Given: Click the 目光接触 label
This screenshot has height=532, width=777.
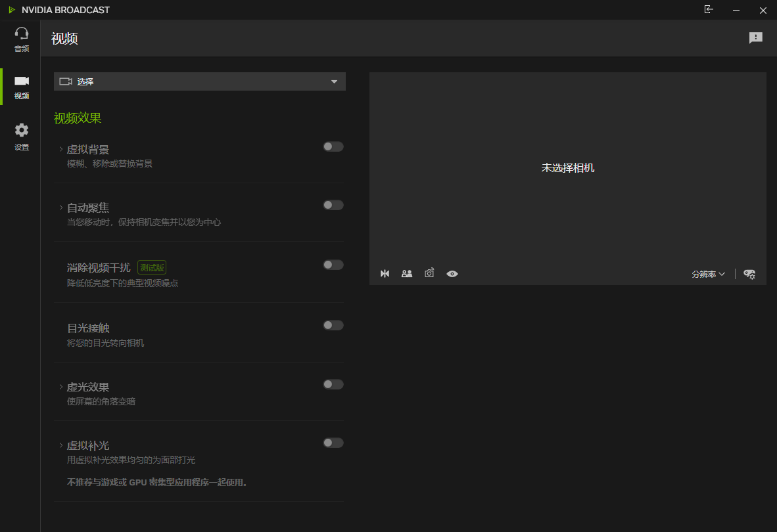Looking at the screenshot, I should [88, 328].
